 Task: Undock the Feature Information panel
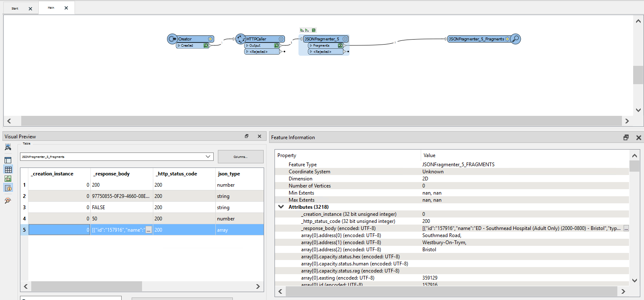coord(626,137)
